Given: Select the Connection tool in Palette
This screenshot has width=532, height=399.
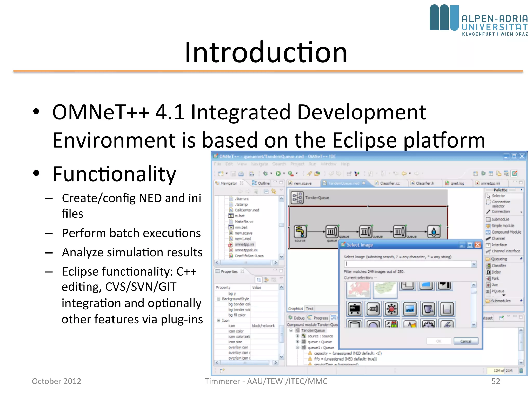Looking at the screenshot, I should pyautogui.click(x=498, y=212).
